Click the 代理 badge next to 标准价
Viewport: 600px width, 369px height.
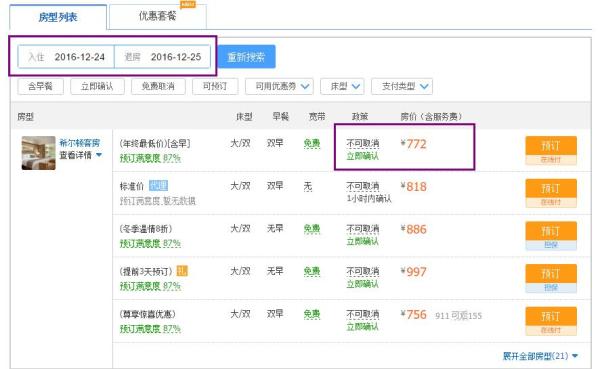pos(158,186)
